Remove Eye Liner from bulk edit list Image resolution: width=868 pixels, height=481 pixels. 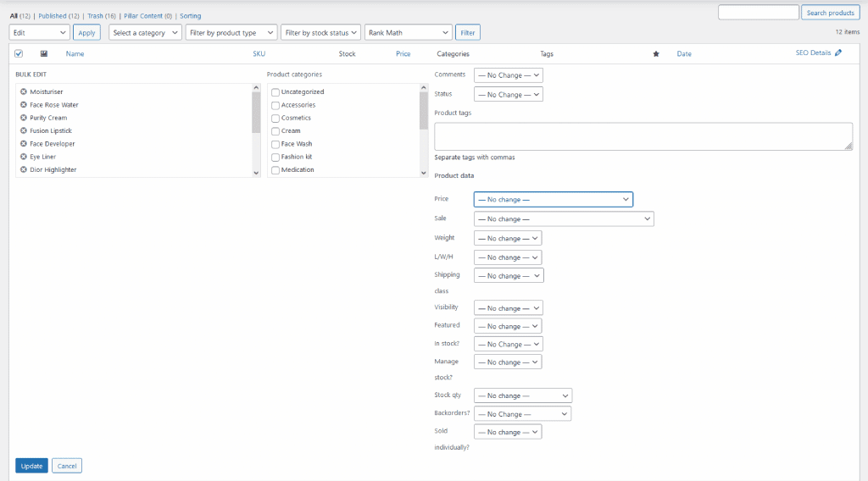click(x=24, y=157)
